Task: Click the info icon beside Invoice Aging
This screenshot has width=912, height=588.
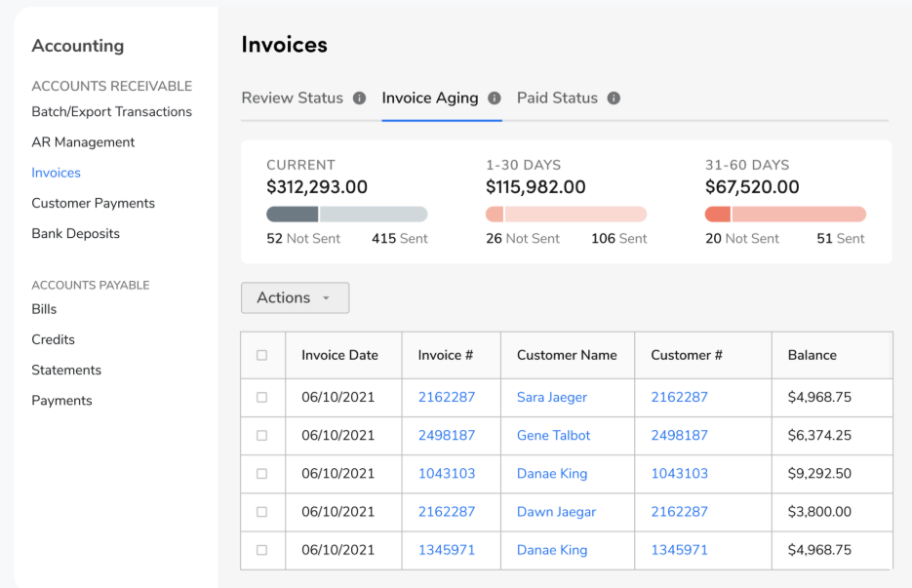Action: 495,98
